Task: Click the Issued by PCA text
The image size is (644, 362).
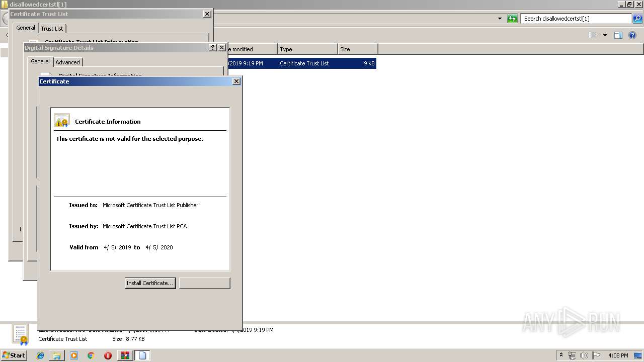Action: [x=145, y=226]
